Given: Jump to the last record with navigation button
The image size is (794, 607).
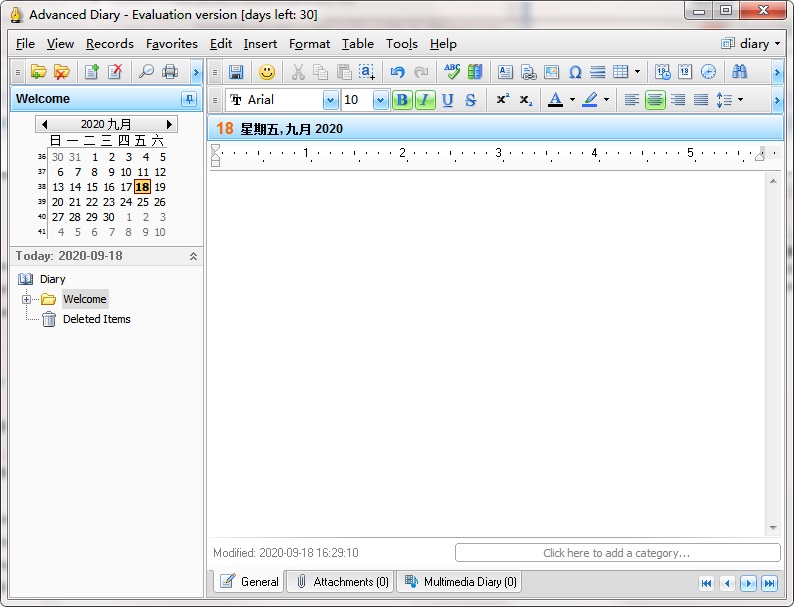Looking at the screenshot, I should pos(770,584).
